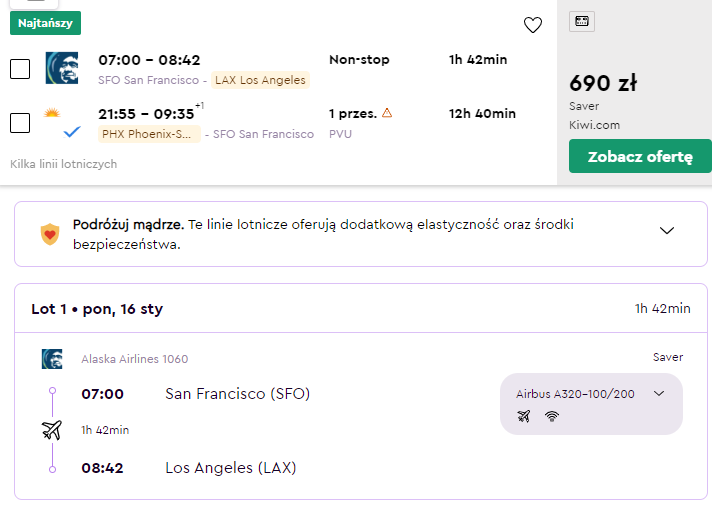
Task: Click the small Alaska Airlines 1060 logo
Action: tap(52, 359)
